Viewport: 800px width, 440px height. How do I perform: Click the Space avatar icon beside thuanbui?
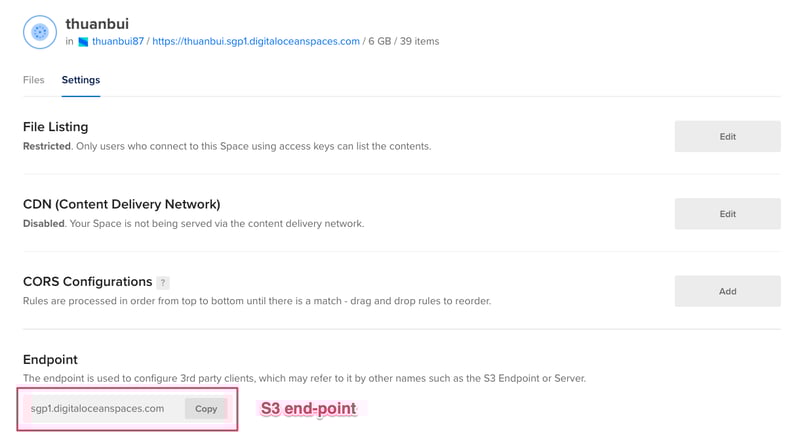(x=40, y=32)
